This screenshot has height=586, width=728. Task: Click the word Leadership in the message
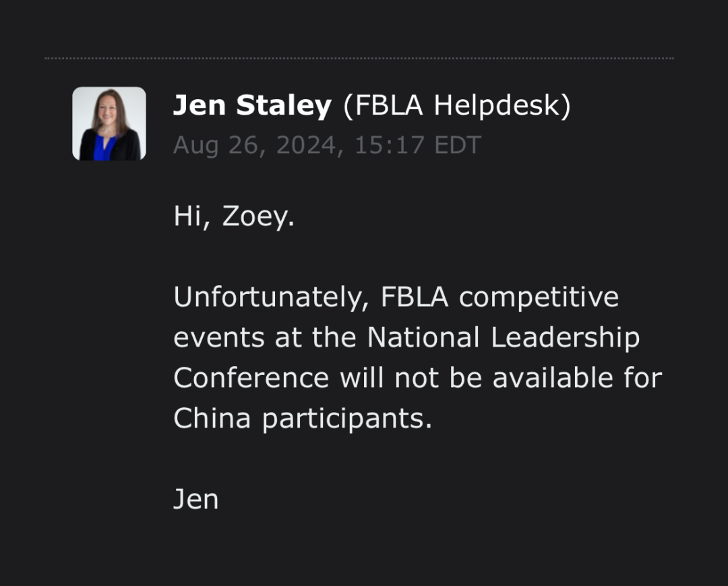click(565, 337)
